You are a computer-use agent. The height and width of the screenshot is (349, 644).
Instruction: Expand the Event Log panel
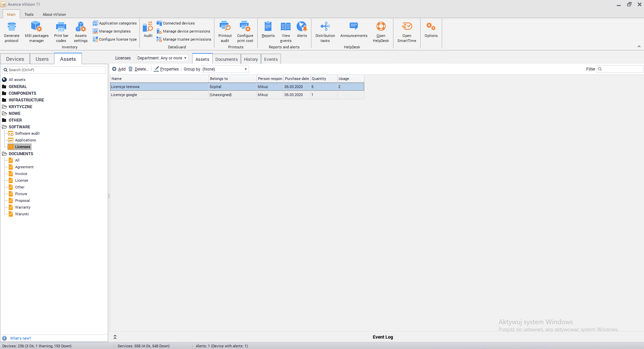coord(115,337)
